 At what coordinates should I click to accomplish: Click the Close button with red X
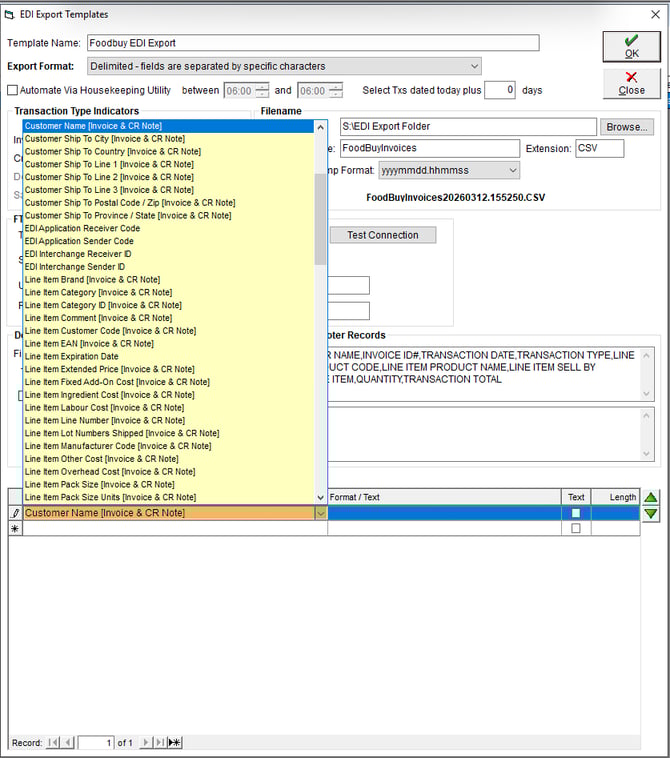click(631, 84)
